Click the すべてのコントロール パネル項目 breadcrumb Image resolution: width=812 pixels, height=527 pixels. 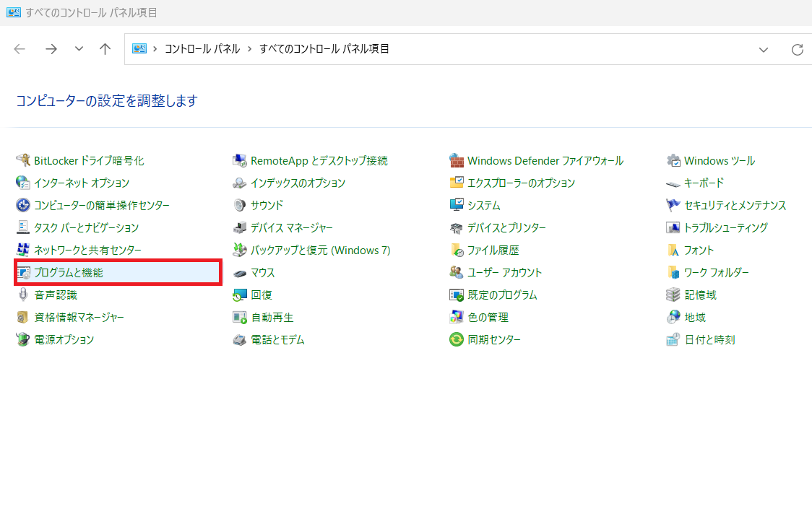pyautogui.click(x=324, y=48)
